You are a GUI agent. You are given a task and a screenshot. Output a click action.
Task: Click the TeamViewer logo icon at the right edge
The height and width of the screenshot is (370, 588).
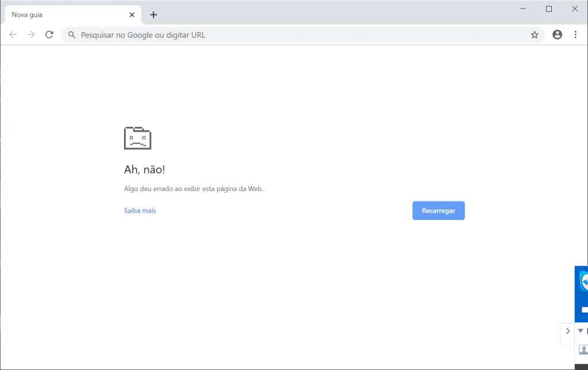tap(584, 282)
